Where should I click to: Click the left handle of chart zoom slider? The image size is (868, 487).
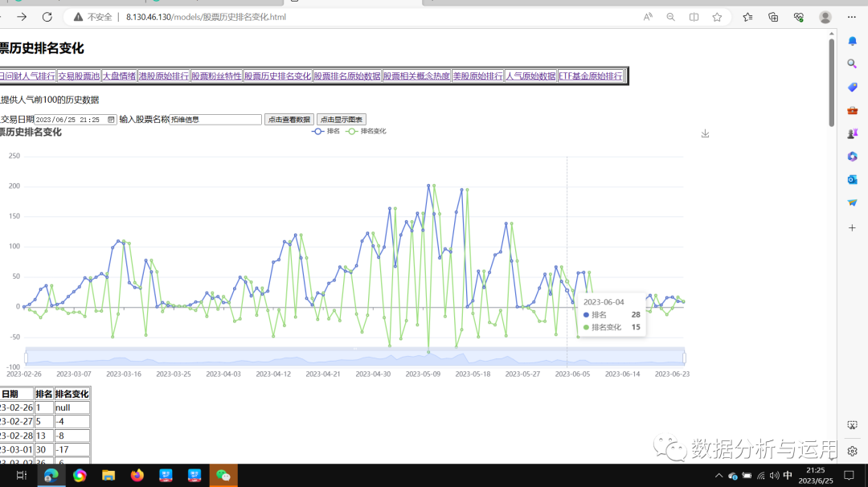26,358
